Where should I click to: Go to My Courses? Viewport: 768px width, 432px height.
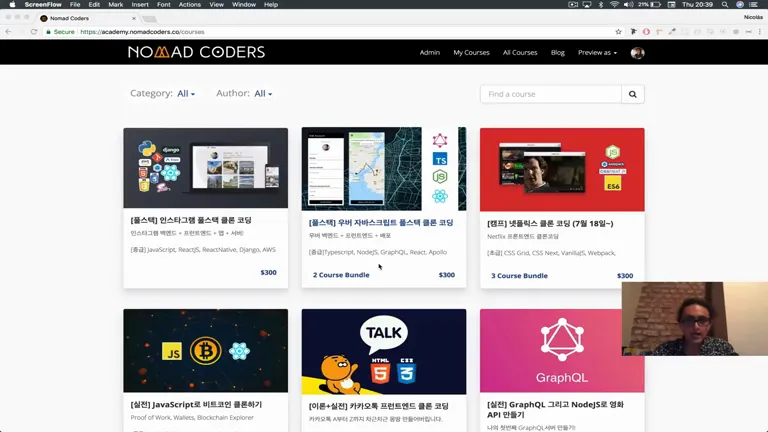[471, 52]
